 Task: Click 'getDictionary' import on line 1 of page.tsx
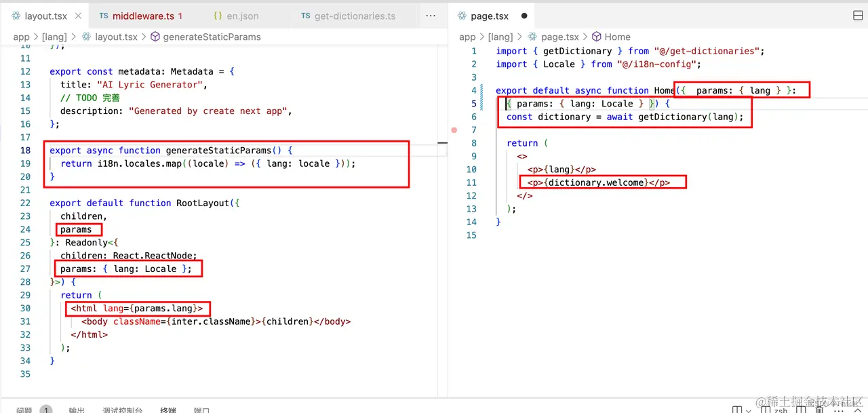click(x=578, y=51)
